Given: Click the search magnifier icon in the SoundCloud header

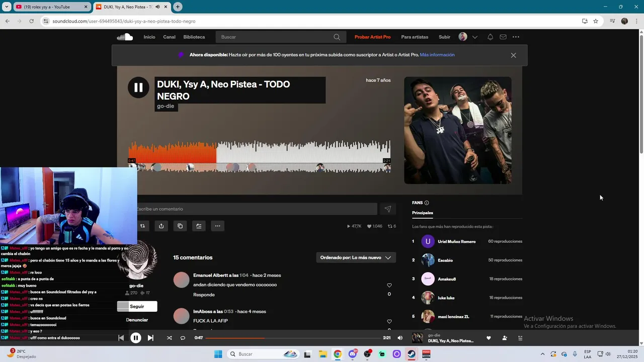Looking at the screenshot, I should (x=337, y=37).
